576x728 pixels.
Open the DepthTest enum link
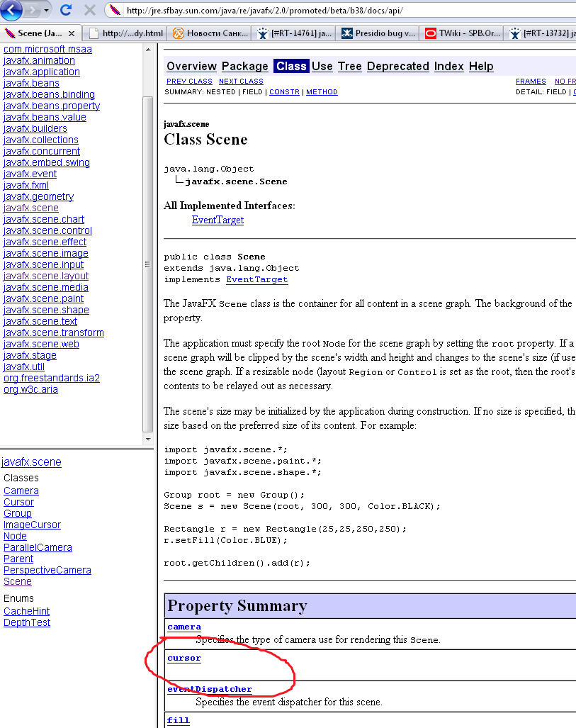[x=27, y=622]
